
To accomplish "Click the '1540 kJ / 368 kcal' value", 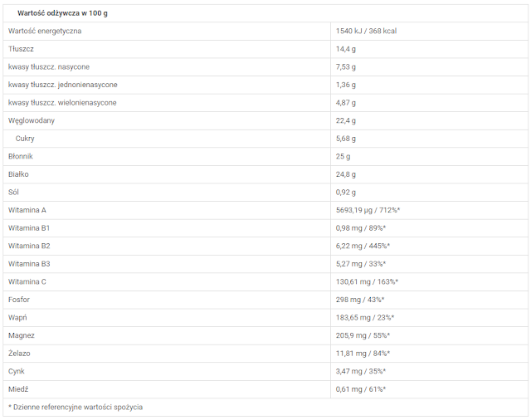I will point(366,31).
